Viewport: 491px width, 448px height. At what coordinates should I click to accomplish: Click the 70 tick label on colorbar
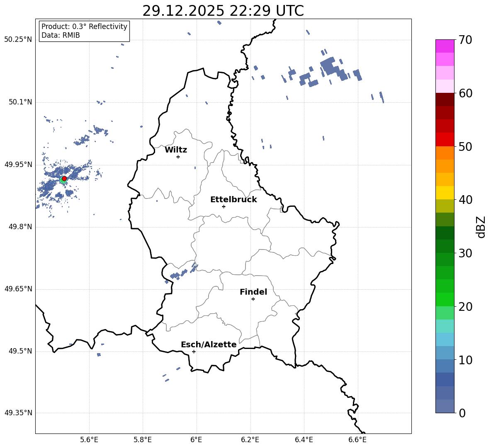pos(465,40)
